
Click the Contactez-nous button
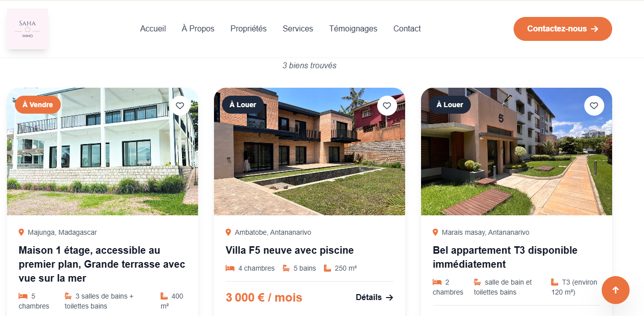(x=563, y=29)
